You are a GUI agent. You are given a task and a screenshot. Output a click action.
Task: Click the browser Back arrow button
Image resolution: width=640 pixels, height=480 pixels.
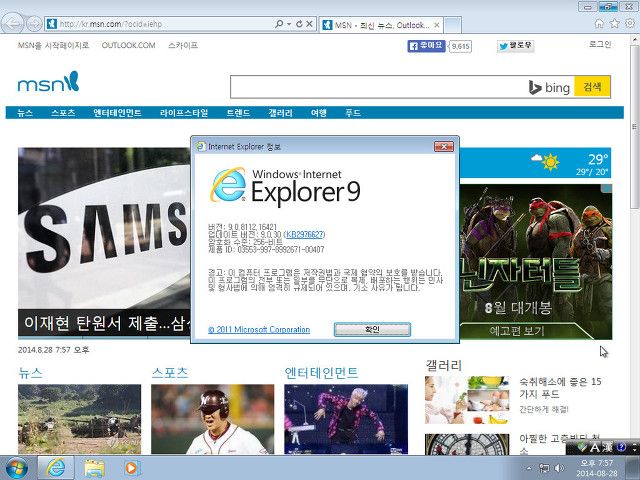pyautogui.click(x=13, y=23)
